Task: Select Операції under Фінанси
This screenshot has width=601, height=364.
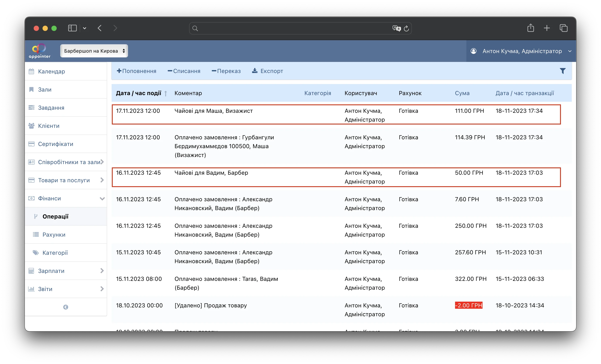Action: [55, 216]
